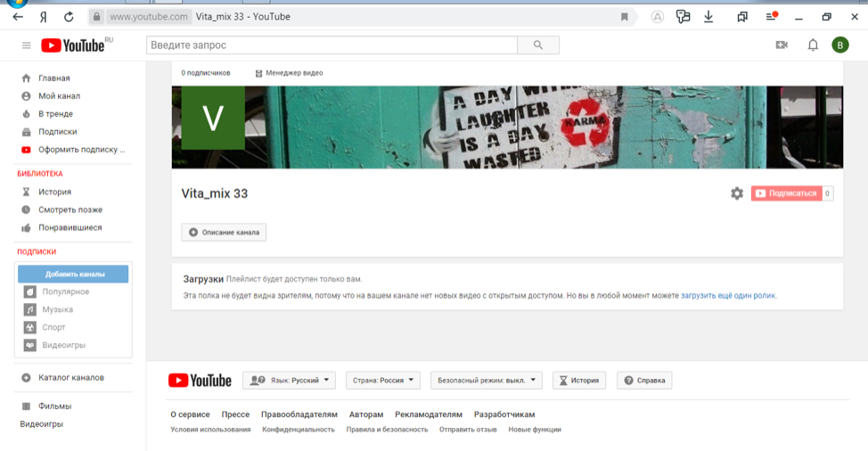Image resolution: width=868 pixels, height=451 pixels.
Task: Expand the Страна: Россия dropdown
Action: pos(383,381)
